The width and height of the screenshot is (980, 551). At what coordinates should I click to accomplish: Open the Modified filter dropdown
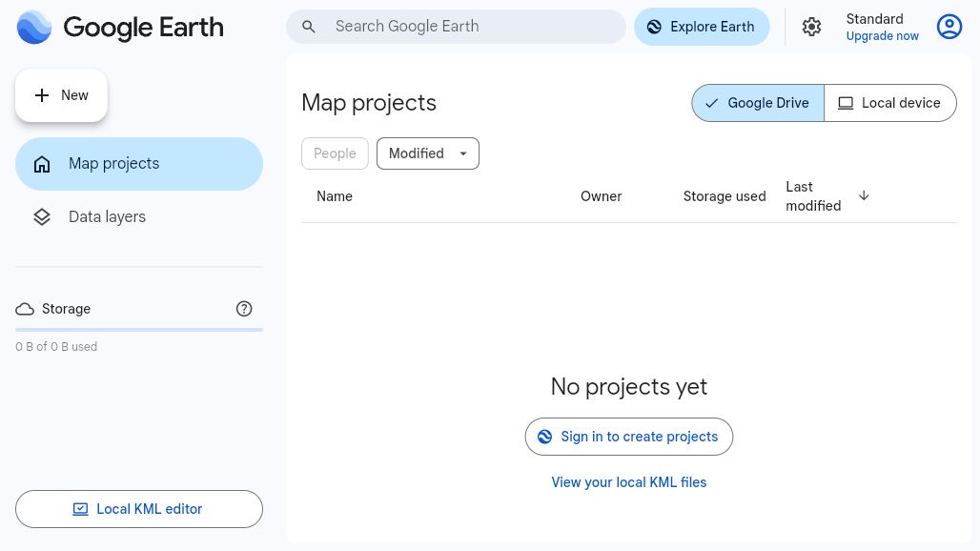pos(427,153)
